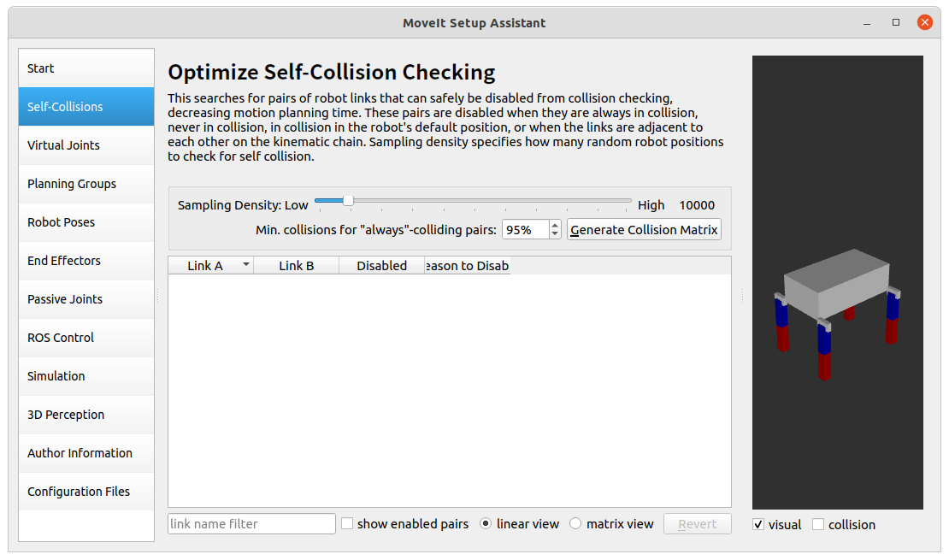This screenshot has height=560, width=949.
Task: Open Configuration Files section
Action: click(x=86, y=491)
